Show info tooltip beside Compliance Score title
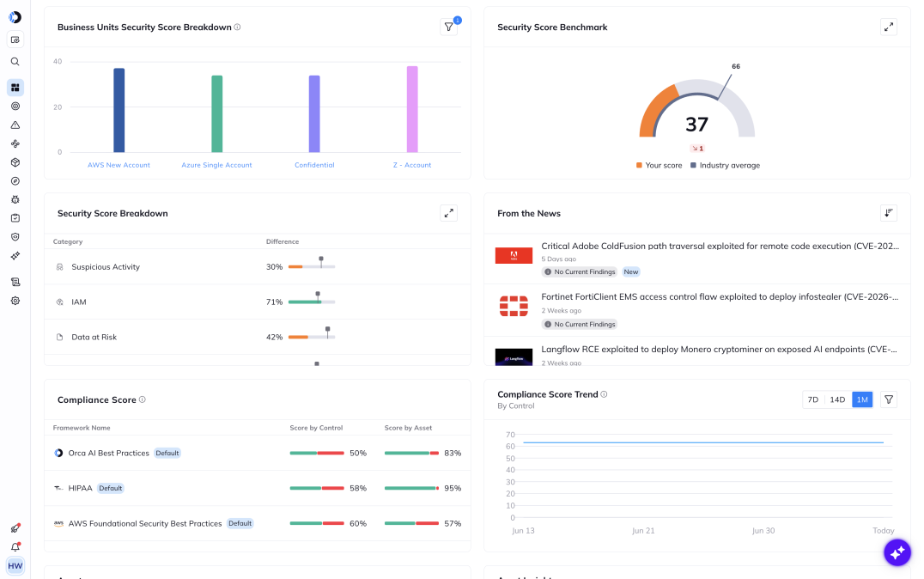 click(x=142, y=399)
